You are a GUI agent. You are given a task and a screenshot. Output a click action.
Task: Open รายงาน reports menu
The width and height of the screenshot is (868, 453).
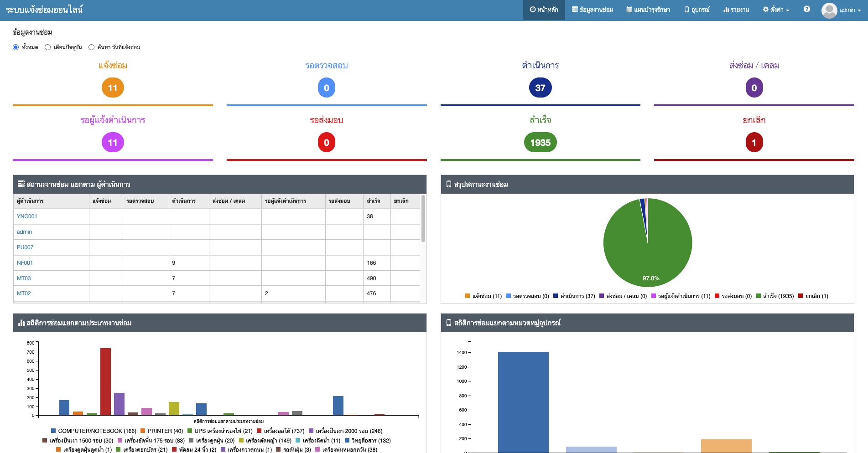[x=736, y=10]
